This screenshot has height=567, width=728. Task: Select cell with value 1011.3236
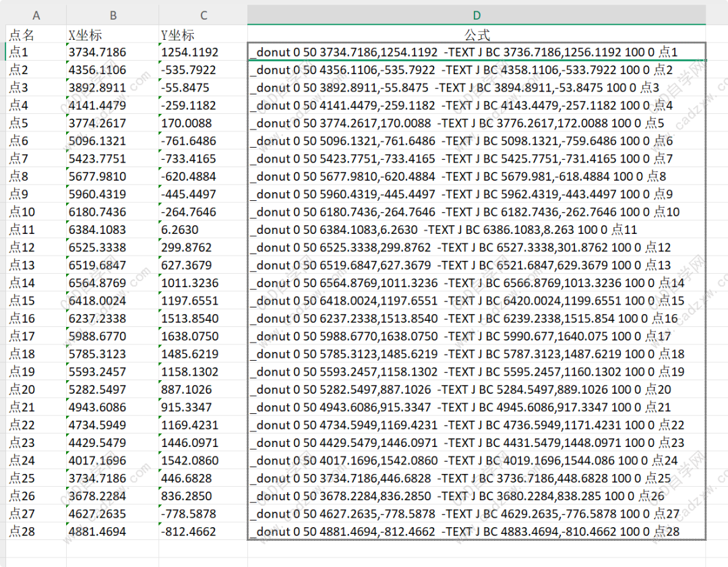204,282
